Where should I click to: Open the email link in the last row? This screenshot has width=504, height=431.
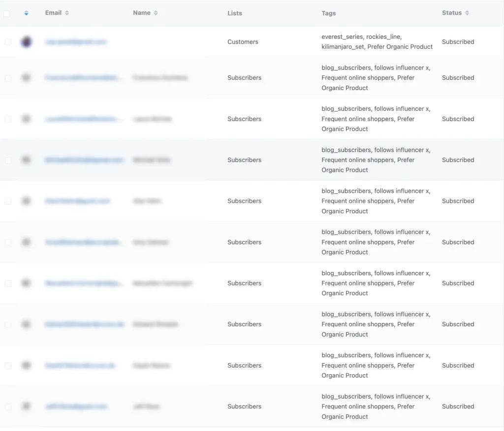point(76,406)
